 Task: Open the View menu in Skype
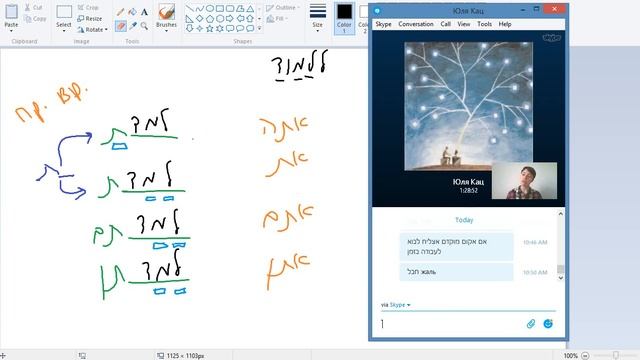click(464, 24)
